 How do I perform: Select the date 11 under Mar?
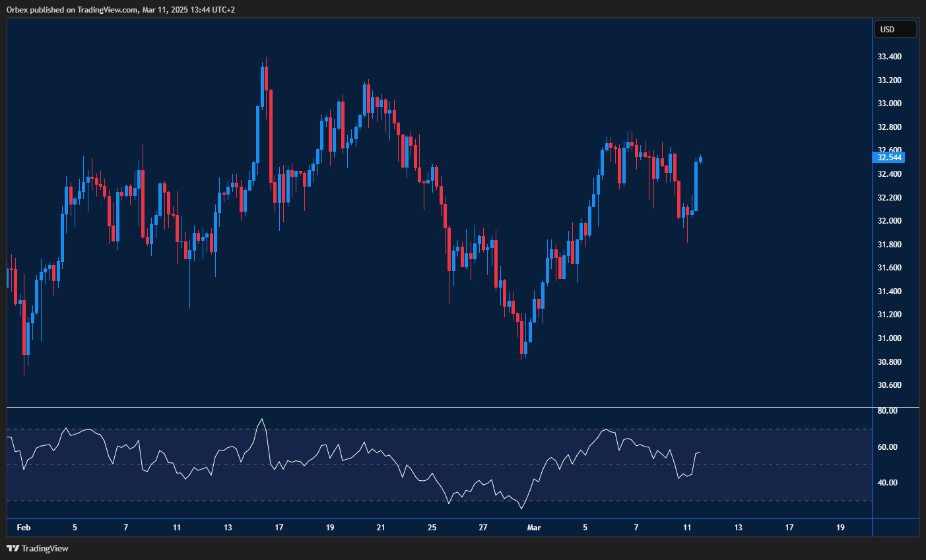(x=687, y=528)
